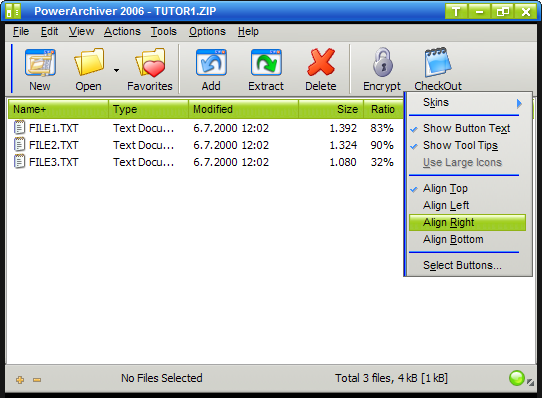Click Total 3 files, 4 kB status text
542x398 pixels.
pos(391,378)
